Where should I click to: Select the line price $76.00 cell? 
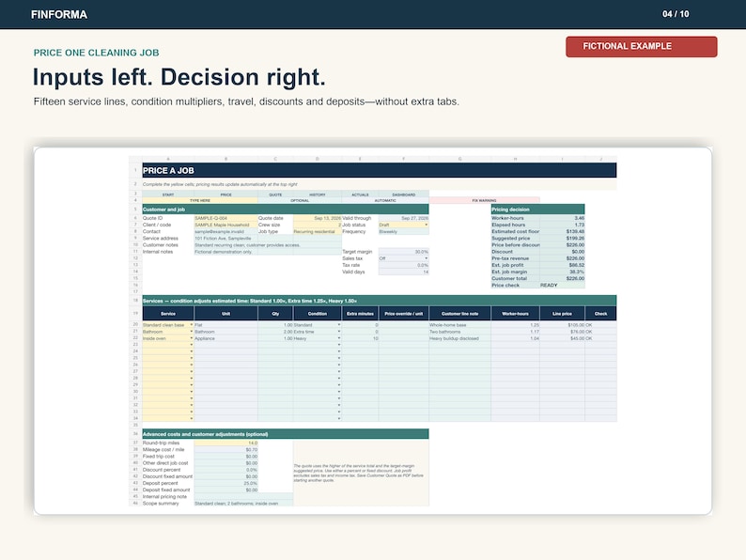click(563, 332)
